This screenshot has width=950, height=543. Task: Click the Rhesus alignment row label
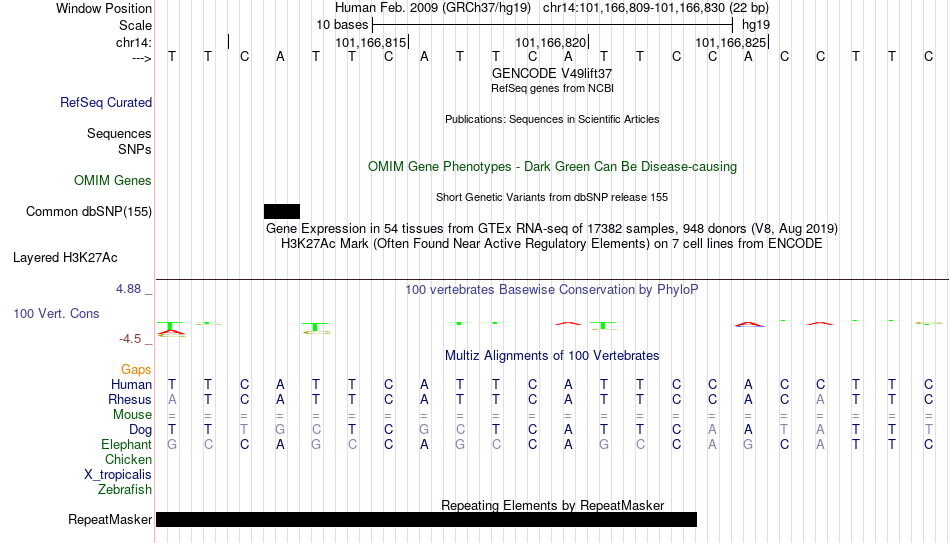(130, 400)
